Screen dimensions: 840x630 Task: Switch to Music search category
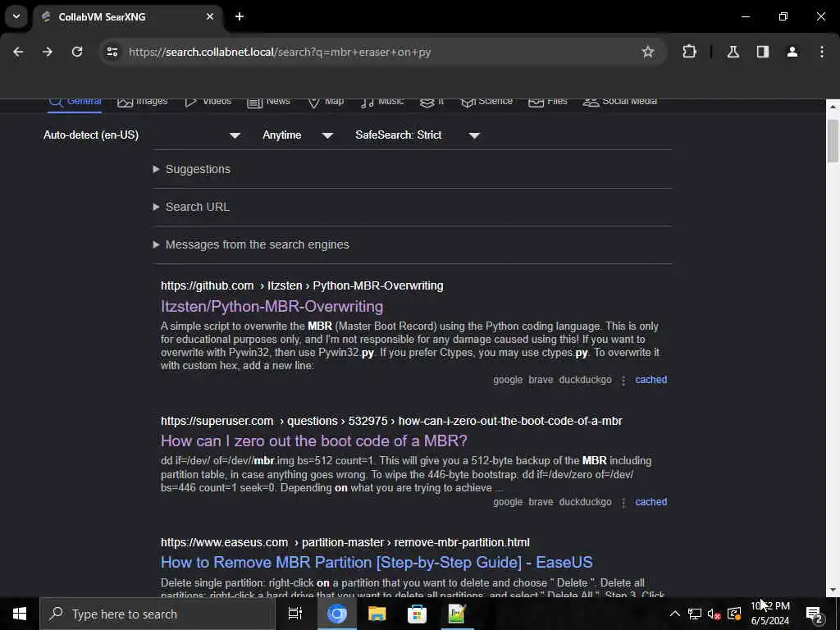pyautogui.click(x=382, y=101)
